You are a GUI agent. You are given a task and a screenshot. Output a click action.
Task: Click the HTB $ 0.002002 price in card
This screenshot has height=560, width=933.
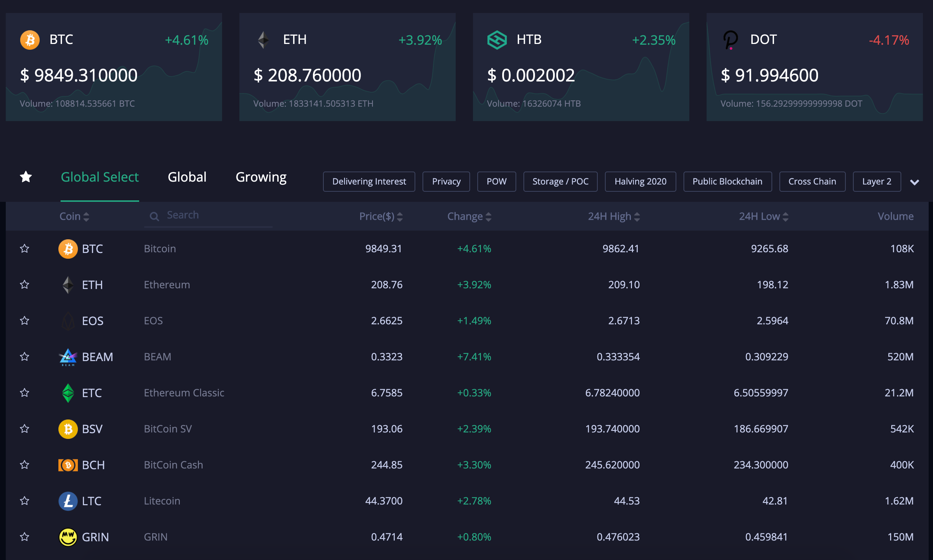[x=531, y=75]
